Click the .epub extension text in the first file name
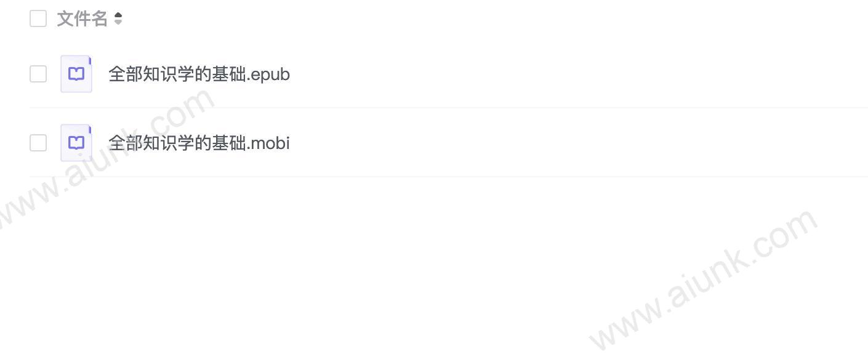Viewport: 868px width, 362px height. (268, 75)
